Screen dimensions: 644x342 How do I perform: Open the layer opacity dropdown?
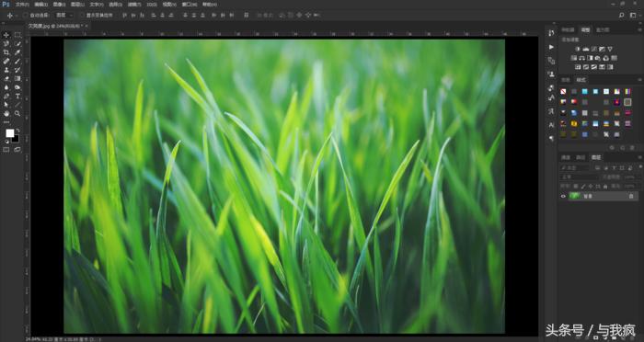pyautogui.click(x=633, y=177)
